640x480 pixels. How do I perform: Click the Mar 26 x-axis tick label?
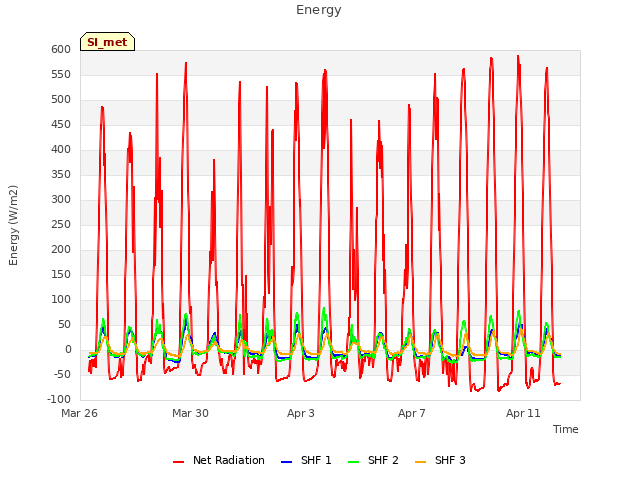80,413
